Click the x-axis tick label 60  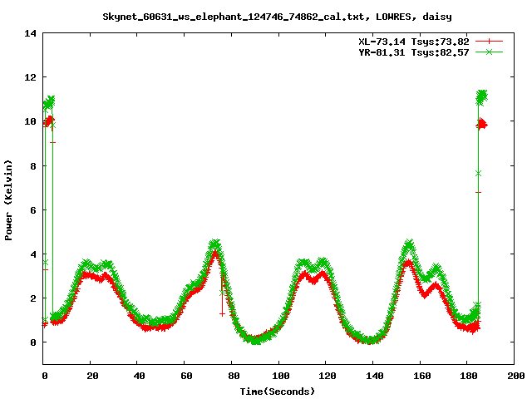point(186,376)
